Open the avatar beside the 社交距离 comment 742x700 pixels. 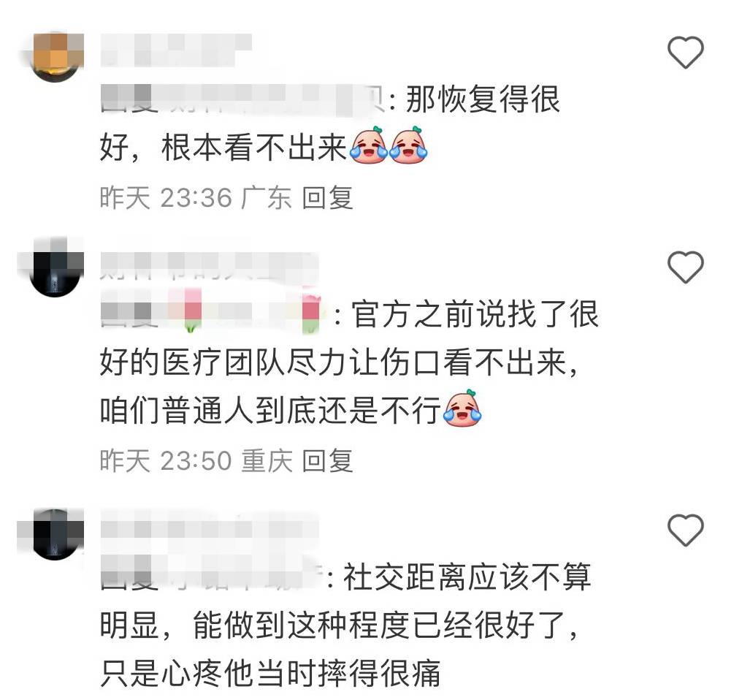55,534
